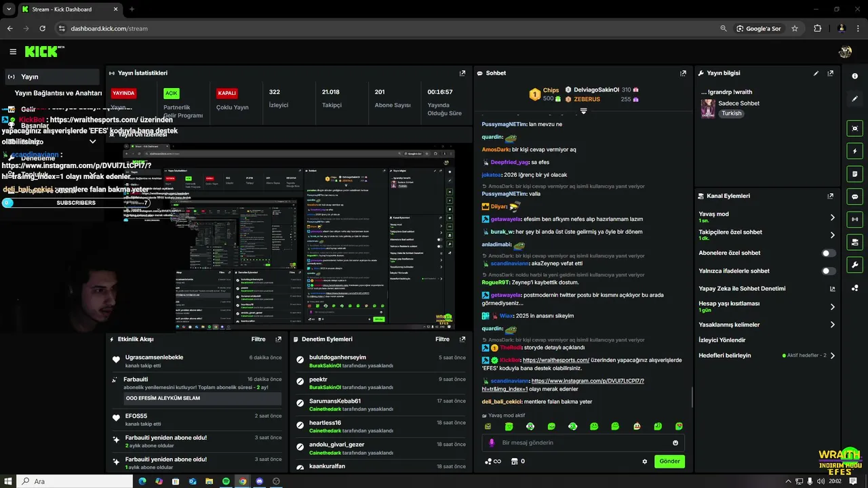
Task: Open AI chat moderation external link icon
Action: point(832,289)
